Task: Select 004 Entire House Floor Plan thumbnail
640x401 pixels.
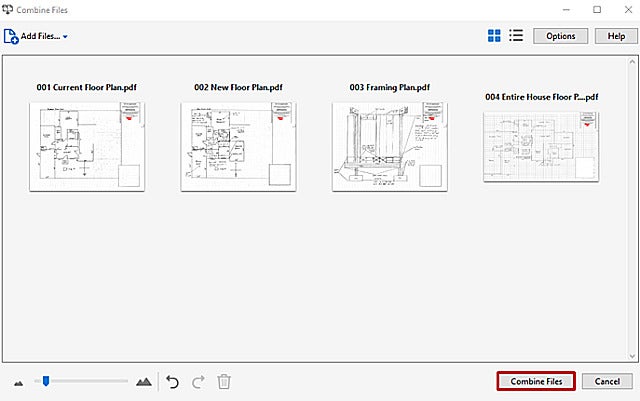Action: [541, 147]
